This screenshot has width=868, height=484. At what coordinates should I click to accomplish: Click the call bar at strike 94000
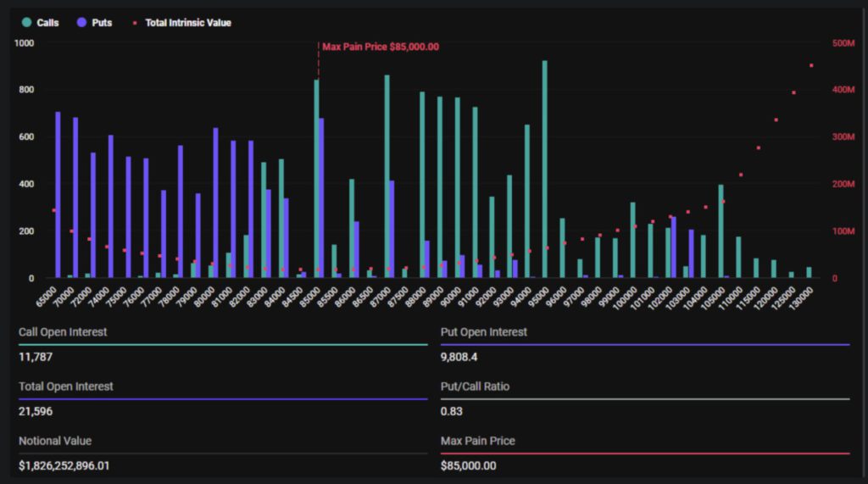pyautogui.click(x=527, y=201)
